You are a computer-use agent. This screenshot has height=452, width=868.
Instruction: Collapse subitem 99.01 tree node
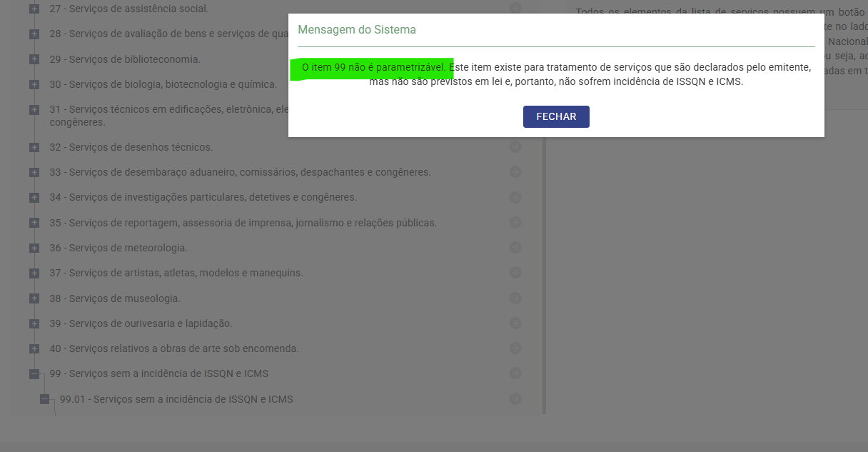pyautogui.click(x=44, y=399)
